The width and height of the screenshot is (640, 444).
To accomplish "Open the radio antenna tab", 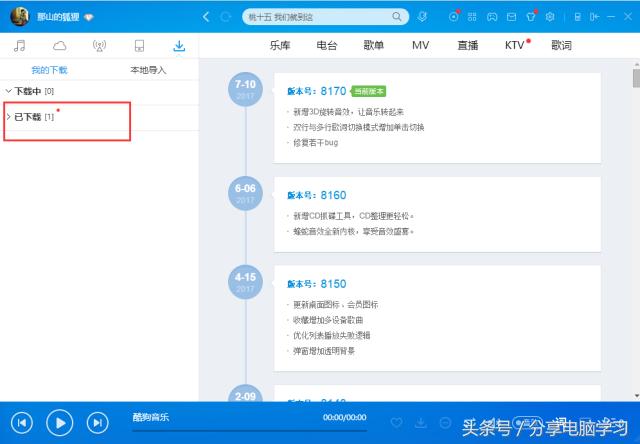I will pos(99,46).
